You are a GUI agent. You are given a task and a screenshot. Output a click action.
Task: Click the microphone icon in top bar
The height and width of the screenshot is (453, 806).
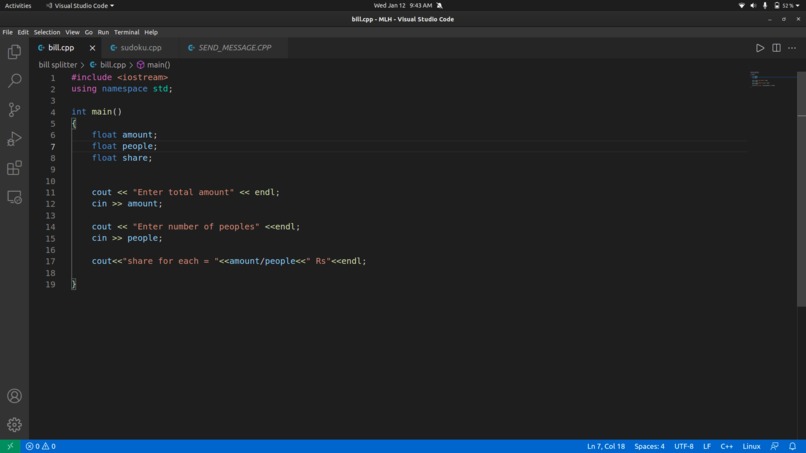click(x=765, y=6)
